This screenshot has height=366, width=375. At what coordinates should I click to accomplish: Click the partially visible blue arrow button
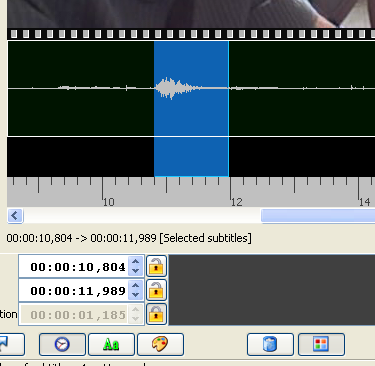pyautogui.click(x=12, y=344)
